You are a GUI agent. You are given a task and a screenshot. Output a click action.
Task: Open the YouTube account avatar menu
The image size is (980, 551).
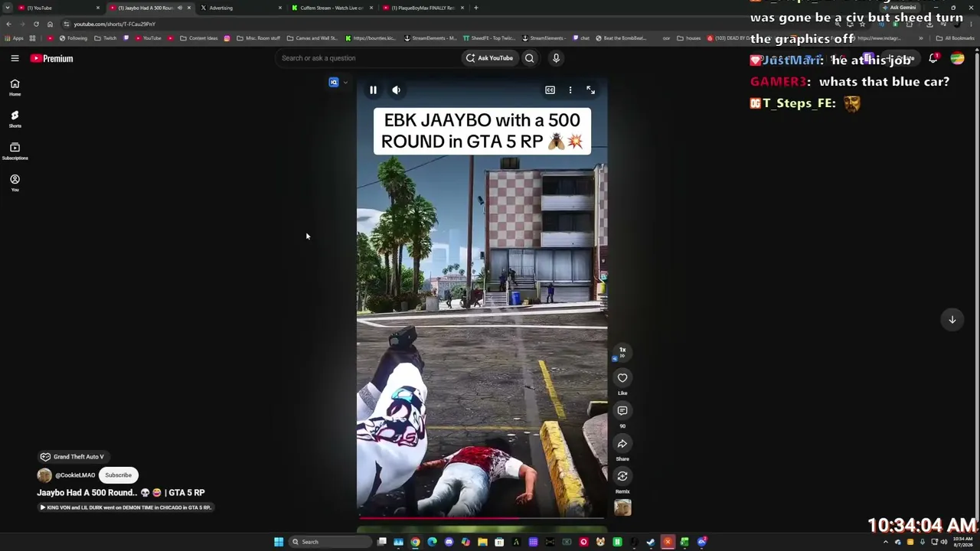coord(957,58)
